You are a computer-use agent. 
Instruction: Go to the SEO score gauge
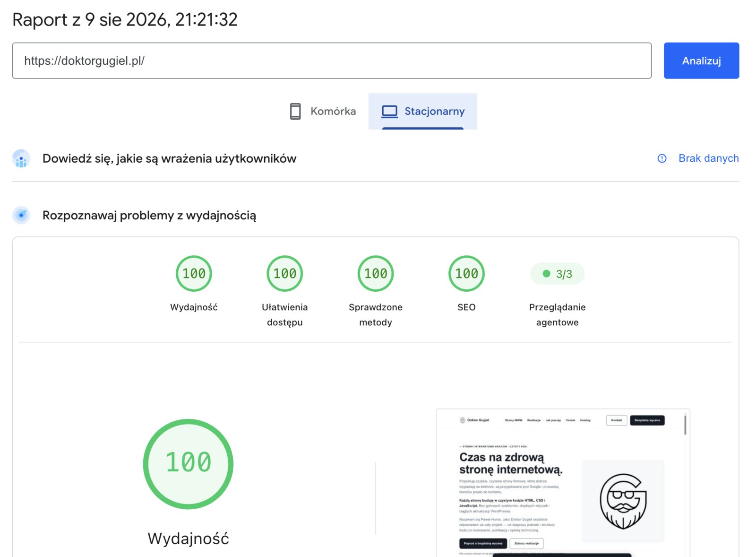(466, 274)
